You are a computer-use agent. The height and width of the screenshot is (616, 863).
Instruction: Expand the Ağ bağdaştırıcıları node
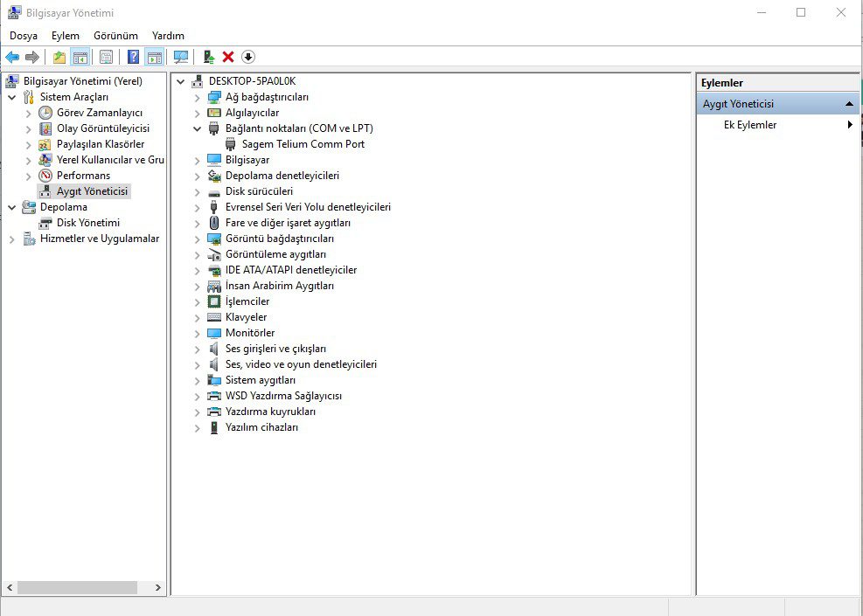(198, 97)
